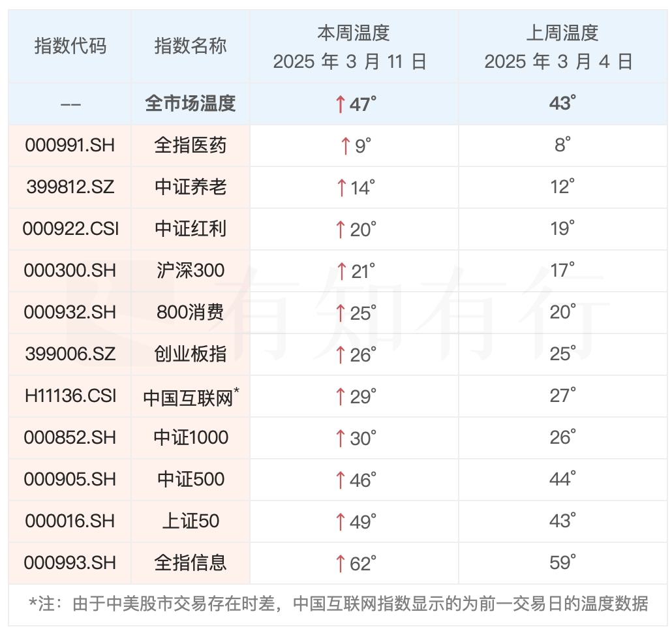Click the 指数代码 column header
The width and height of the screenshot is (672, 633).
click(x=70, y=46)
